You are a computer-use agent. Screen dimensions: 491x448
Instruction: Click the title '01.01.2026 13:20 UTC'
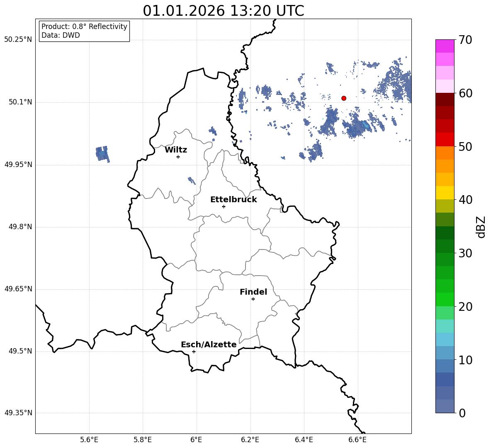[223, 11]
